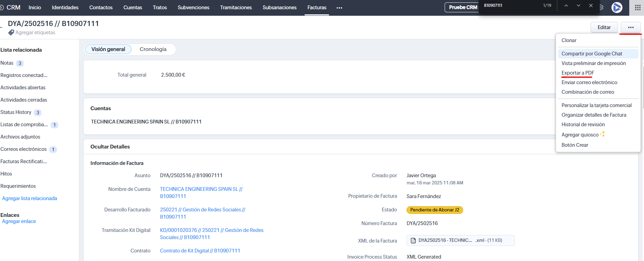Select Exportar a PDF from menu
The width and height of the screenshot is (644, 261).
pos(578,73)
